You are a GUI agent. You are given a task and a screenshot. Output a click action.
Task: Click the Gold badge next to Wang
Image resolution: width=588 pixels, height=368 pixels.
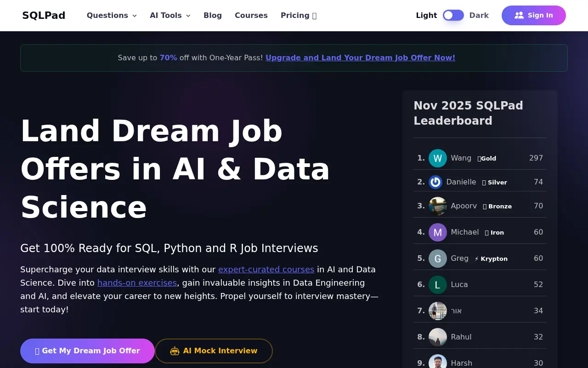click(x=487, y=158)
